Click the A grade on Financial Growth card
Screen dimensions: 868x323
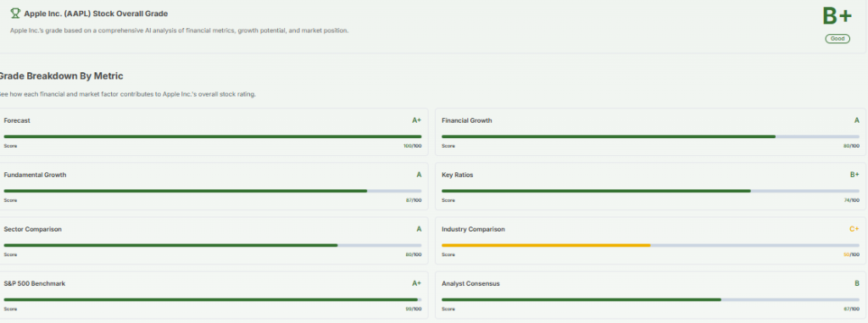pyautogui.click(x=857, y=120)
